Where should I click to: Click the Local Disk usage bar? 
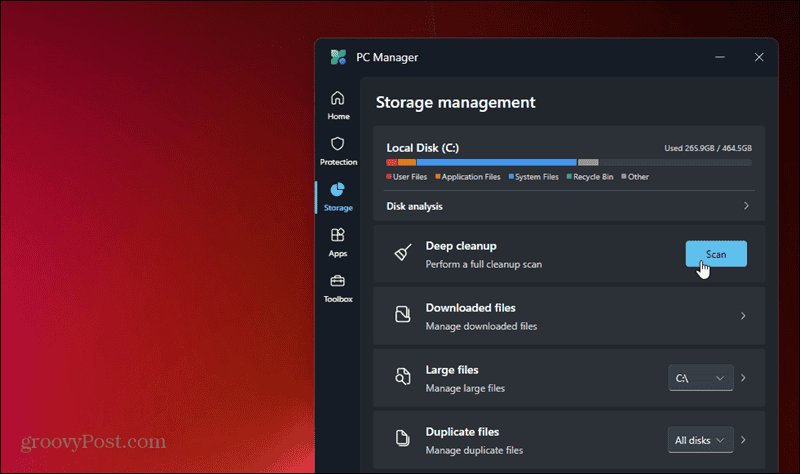point(569,162)
